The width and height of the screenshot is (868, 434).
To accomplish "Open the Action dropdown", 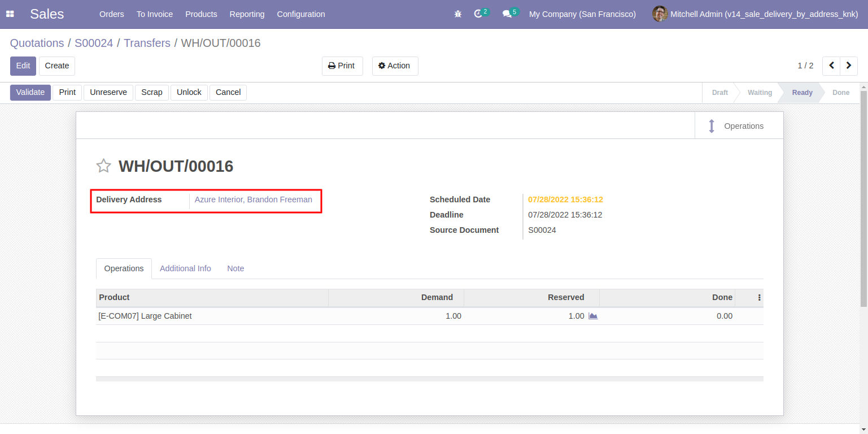I will coord(395,66).
